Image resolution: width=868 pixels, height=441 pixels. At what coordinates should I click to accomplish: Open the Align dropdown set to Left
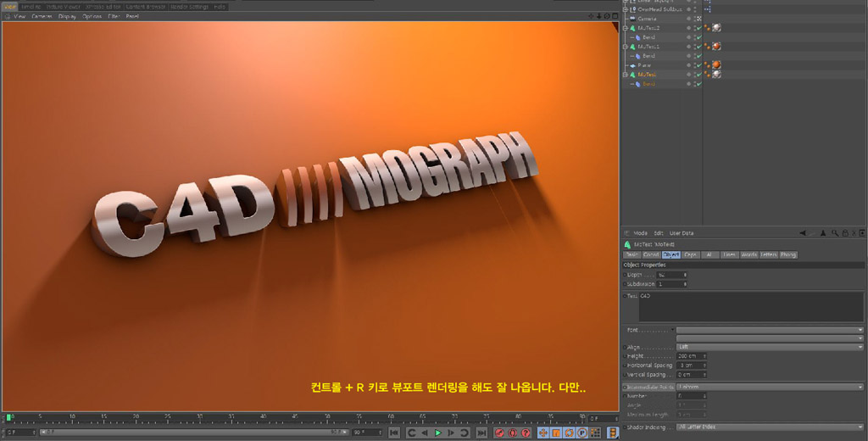click(x=770, y=347)
